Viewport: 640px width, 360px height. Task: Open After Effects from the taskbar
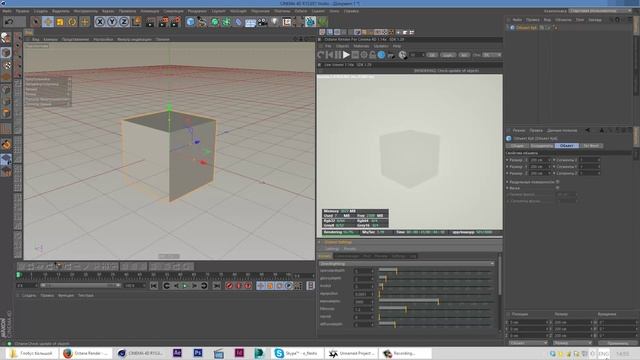pyautogui.click(x=177, y=353)
